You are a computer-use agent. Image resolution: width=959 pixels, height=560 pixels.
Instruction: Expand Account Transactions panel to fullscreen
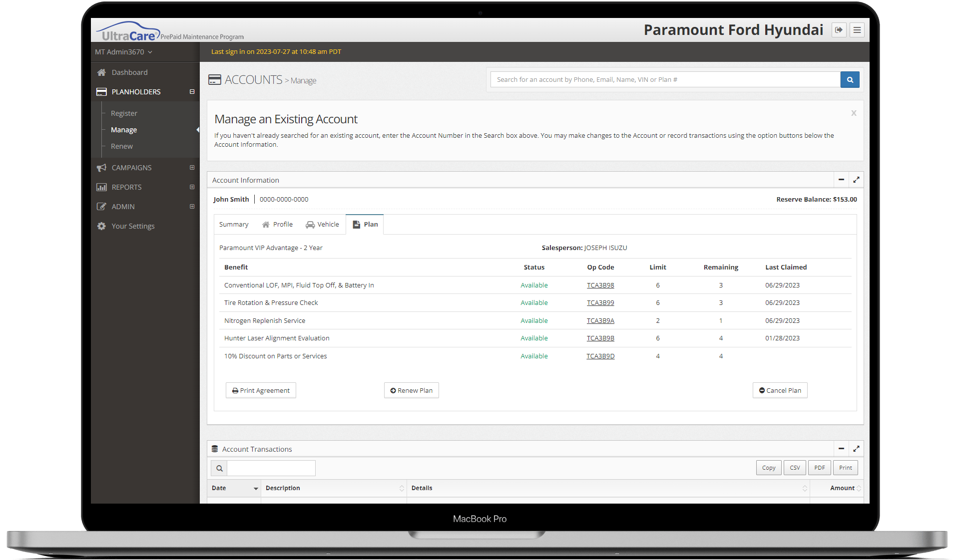(x=856, y=449)
